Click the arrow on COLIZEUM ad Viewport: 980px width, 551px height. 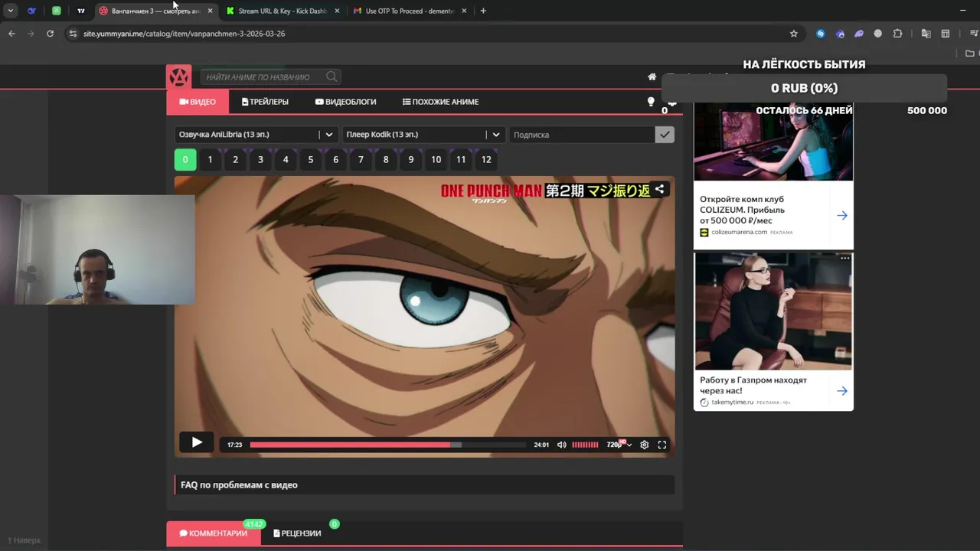point(842,215)
